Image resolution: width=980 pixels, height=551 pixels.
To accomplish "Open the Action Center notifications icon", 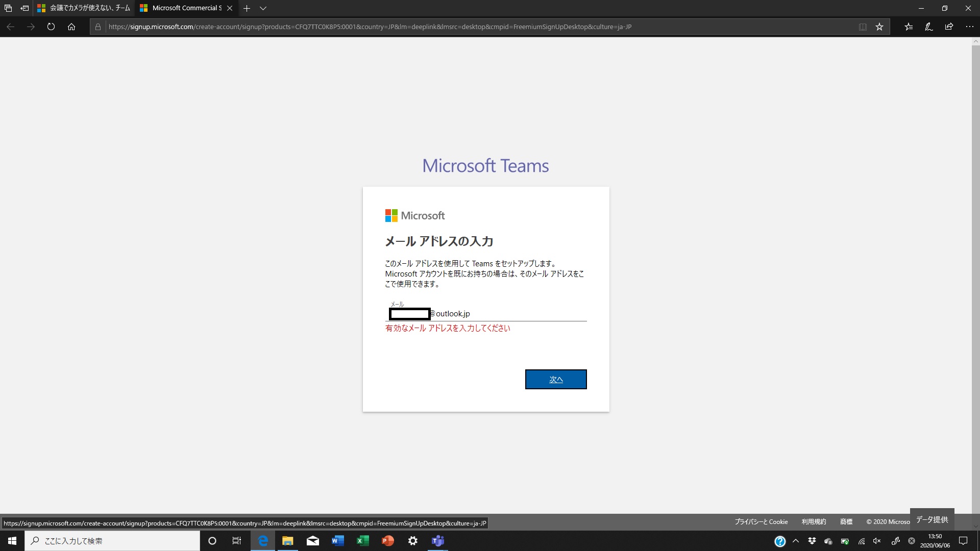I will [963, 541].
